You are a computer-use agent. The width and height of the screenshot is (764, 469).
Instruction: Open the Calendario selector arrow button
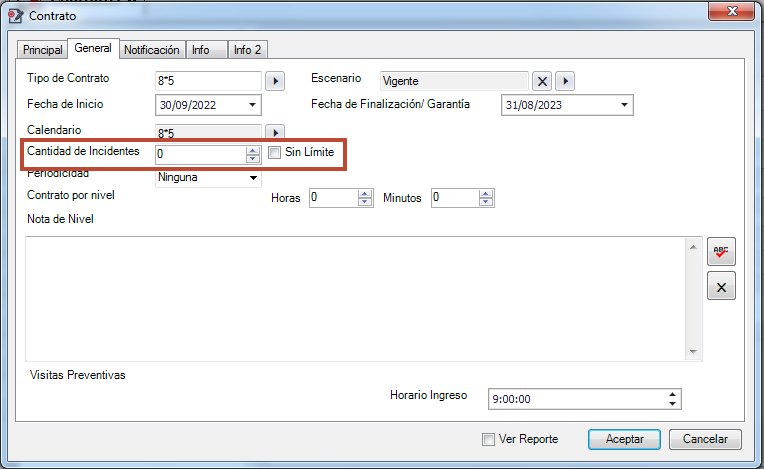(275, 132)
